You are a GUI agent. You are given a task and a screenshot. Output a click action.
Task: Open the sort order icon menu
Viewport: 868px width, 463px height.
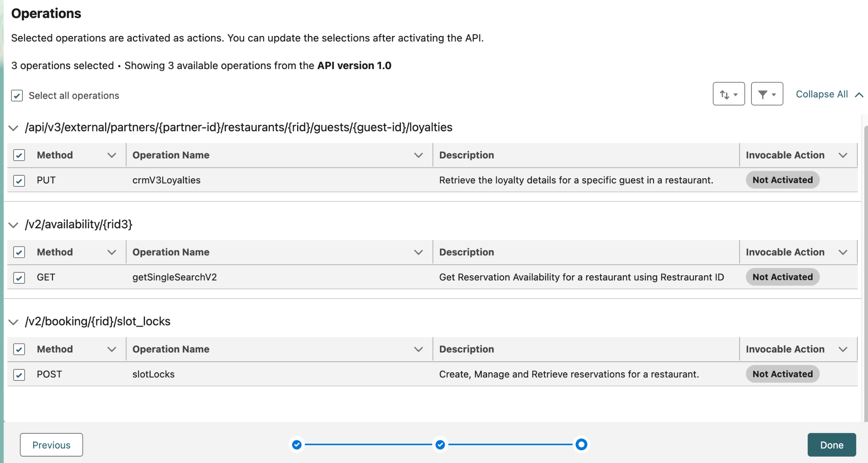(x=728, y=94)
